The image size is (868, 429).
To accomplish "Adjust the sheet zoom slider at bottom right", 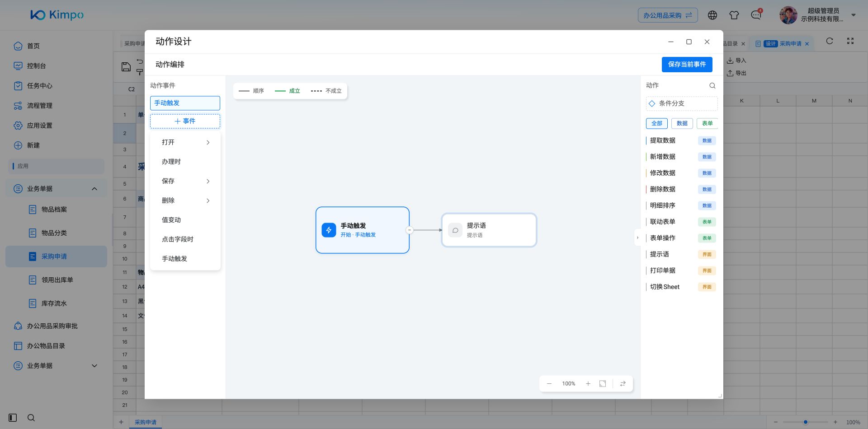I will click(805, 422).
